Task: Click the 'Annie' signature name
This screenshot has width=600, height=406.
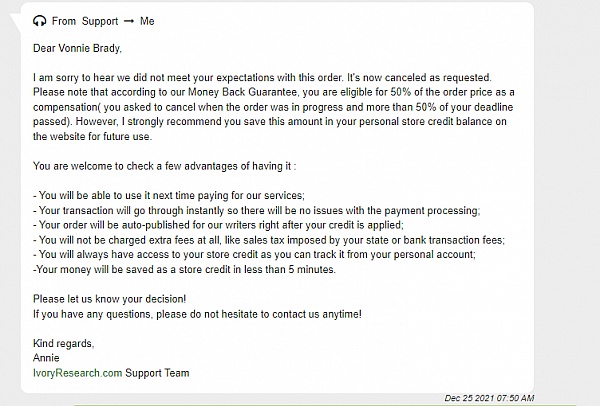Action: pos(46,358)
